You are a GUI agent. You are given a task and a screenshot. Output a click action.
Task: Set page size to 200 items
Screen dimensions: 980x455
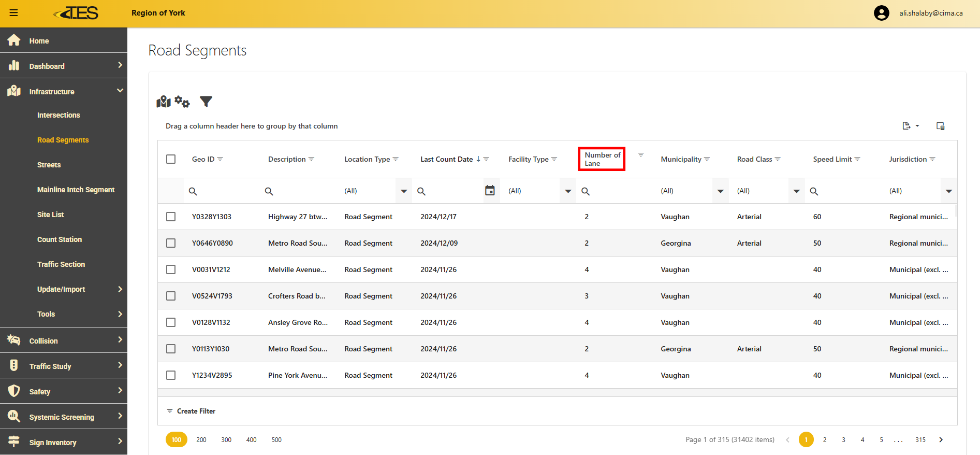[x=201, y=440]
